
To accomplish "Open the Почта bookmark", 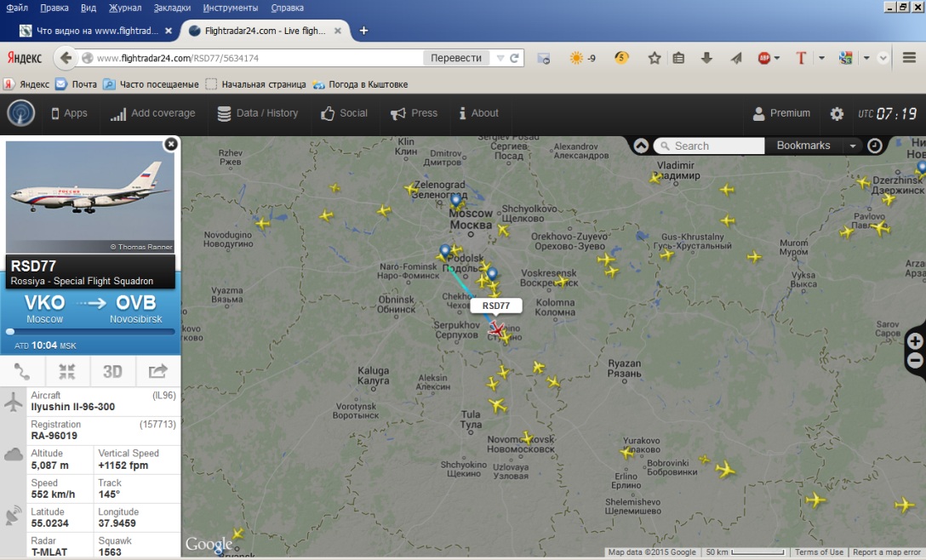I will (77, 84).
